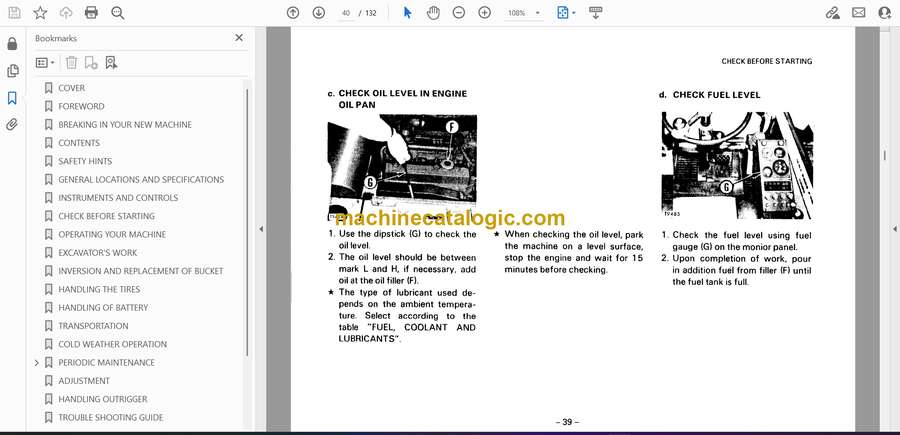Click the engine oil pan photo
Image resolution: width=900 pixels, height=435 pixels.
pyautogui.click(x=402, y=166)
